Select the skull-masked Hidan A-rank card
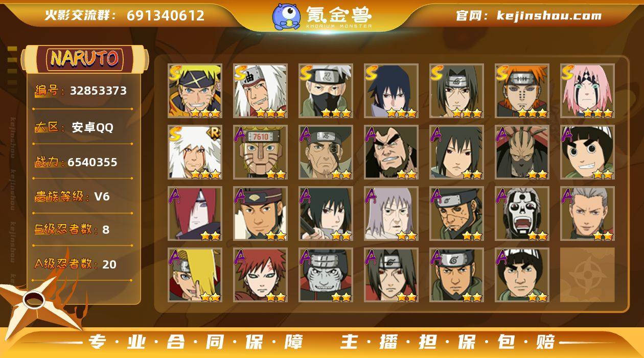 pos(522,214)
